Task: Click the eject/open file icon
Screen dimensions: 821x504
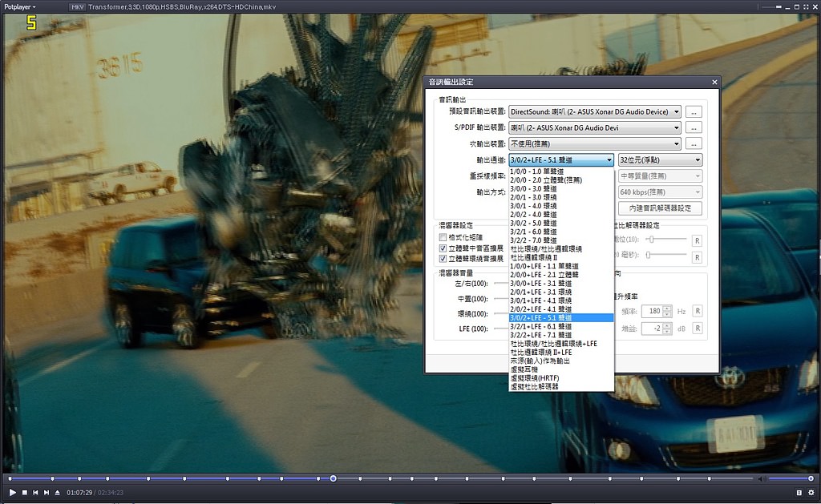Action: pos(58,493)
